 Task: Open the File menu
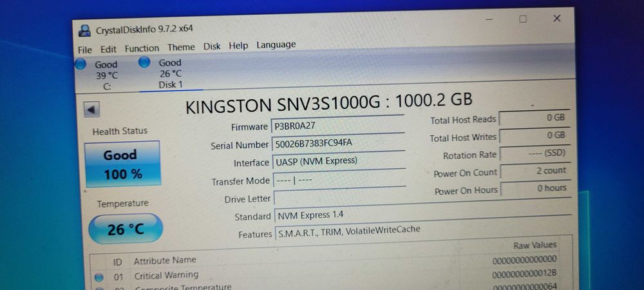pos(85,50)
